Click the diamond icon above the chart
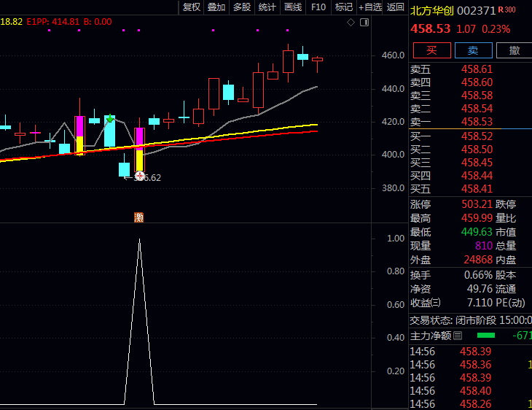Screen dimensions: 532x410 click(x=351, y=23)
